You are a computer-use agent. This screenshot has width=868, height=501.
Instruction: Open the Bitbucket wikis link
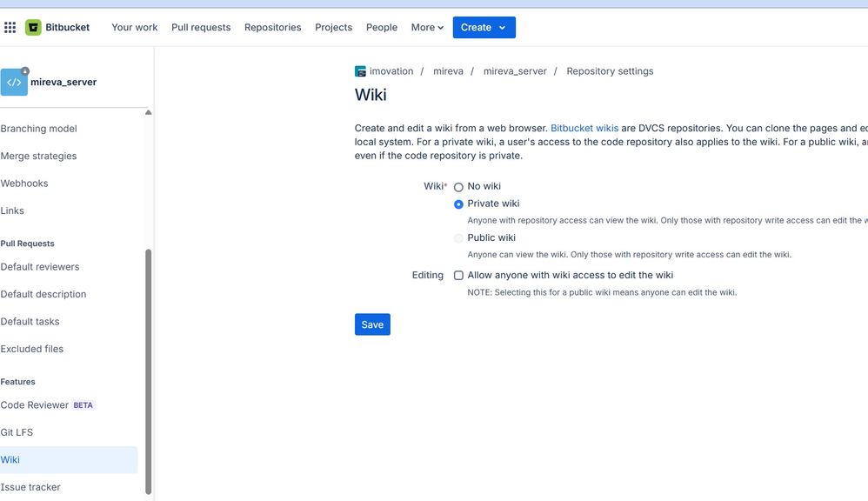pyautogui.click(x=584, y=128)
